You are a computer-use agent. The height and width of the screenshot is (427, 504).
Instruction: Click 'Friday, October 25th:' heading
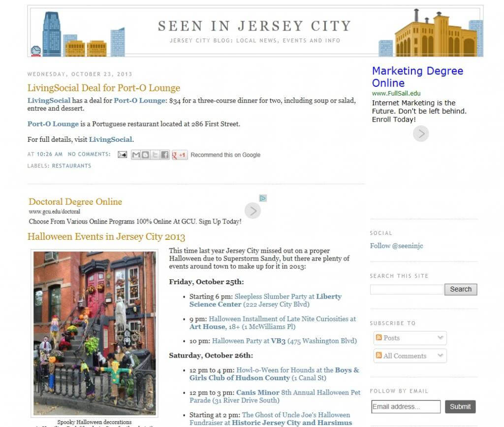click(206, 282)
